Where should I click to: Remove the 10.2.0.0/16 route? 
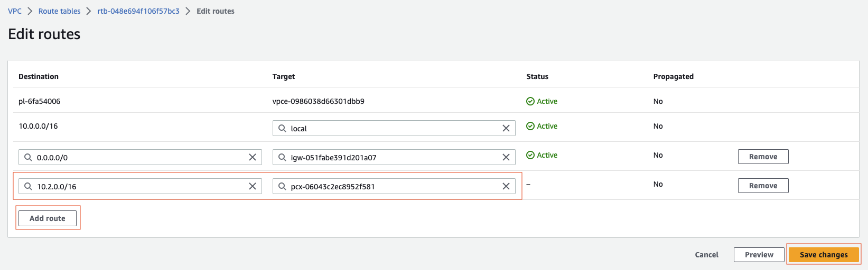[763, 186]
